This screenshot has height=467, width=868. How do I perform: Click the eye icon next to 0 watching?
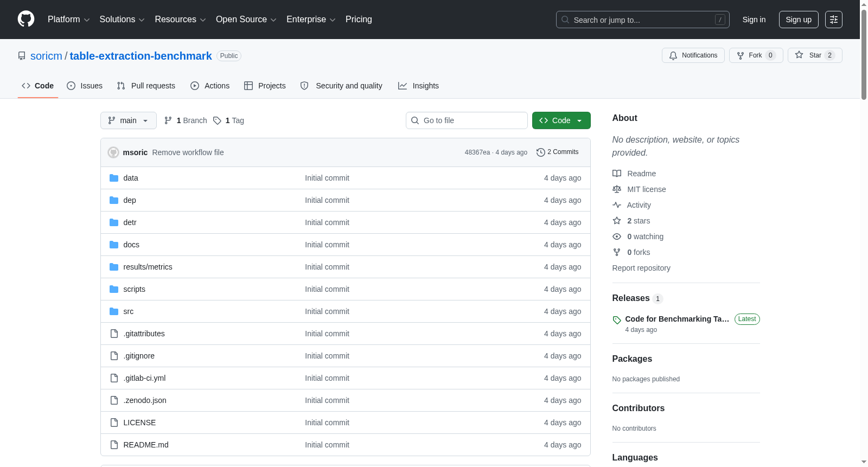coord(617,236)
